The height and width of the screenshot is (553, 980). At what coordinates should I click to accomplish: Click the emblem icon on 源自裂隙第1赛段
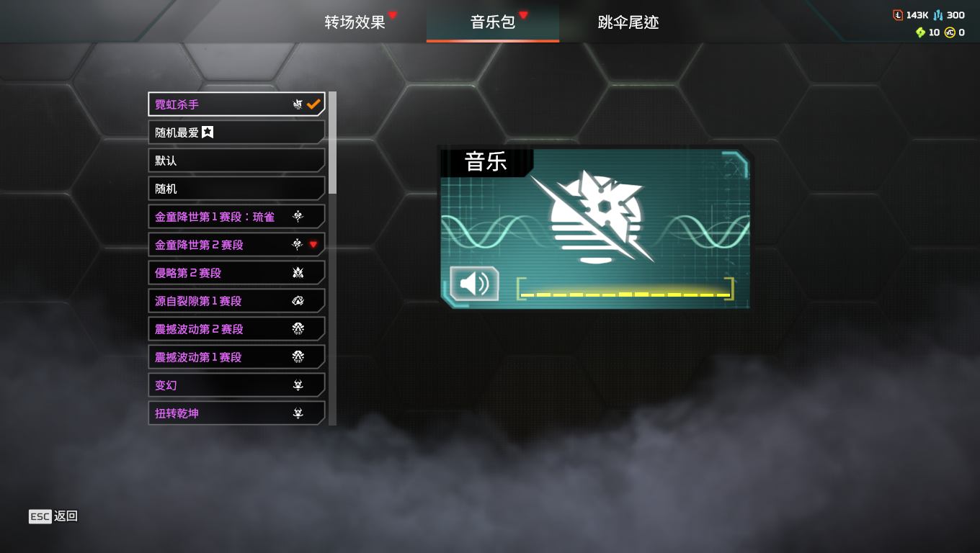click(298, 301)
